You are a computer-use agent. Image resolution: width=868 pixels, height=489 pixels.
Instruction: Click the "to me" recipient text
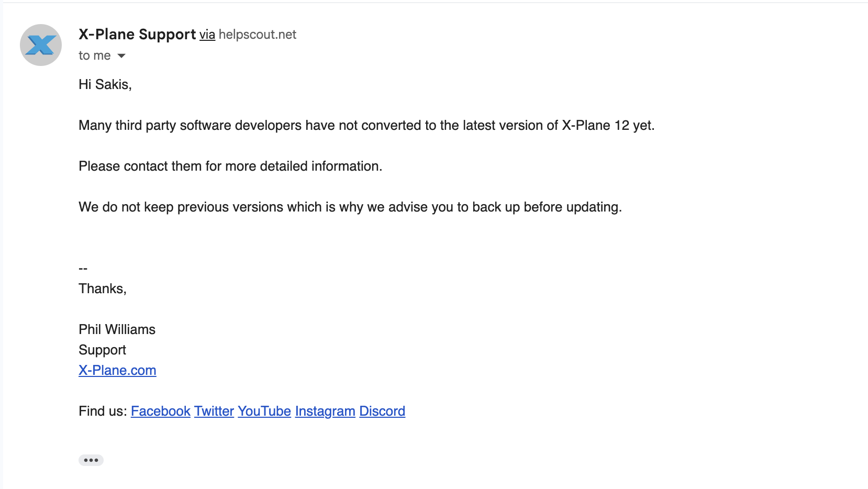(95, 55)
